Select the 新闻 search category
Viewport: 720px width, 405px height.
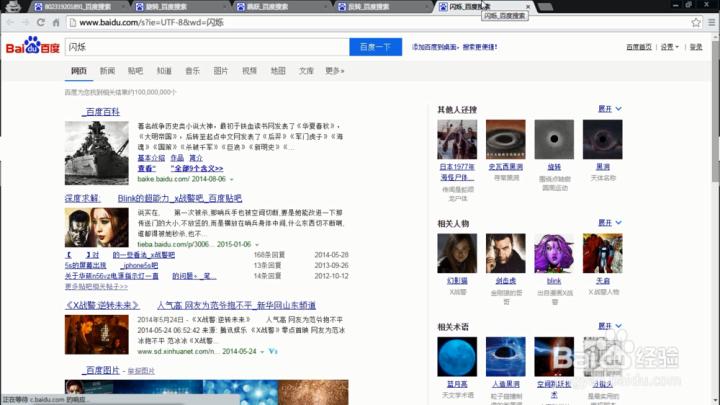[x=107, y=71]
